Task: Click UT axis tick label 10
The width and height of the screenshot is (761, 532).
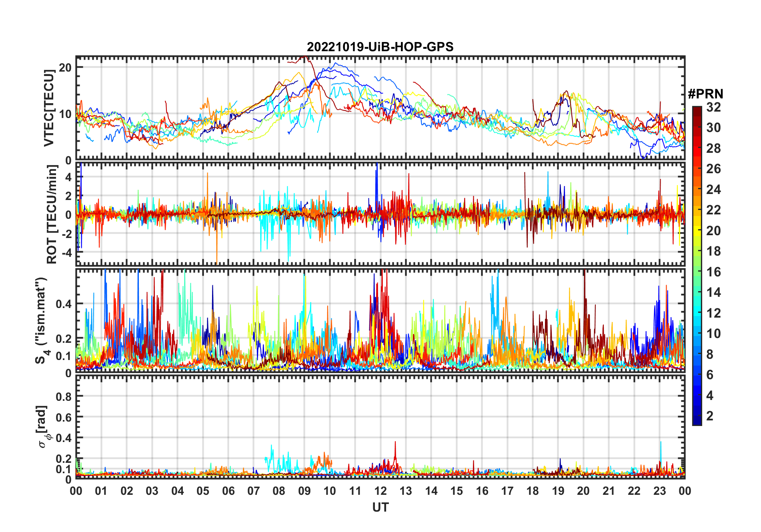Action: [330, 491]
